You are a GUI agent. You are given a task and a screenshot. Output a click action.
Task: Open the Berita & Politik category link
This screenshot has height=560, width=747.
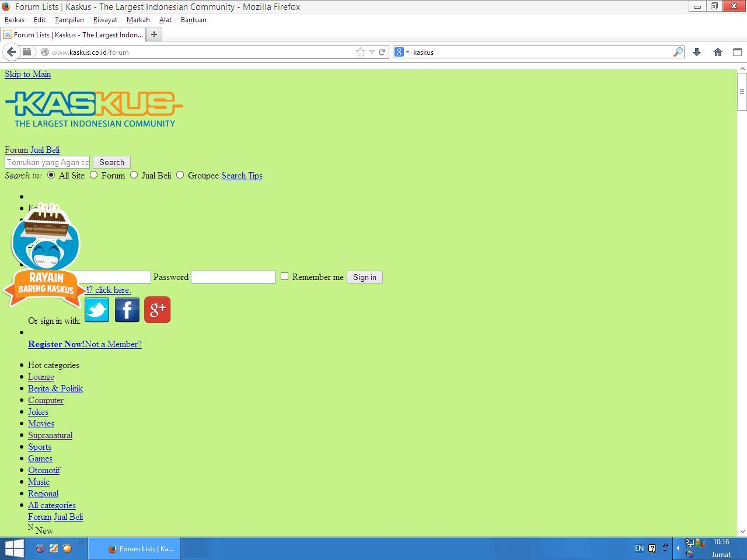tap(55, 388)
